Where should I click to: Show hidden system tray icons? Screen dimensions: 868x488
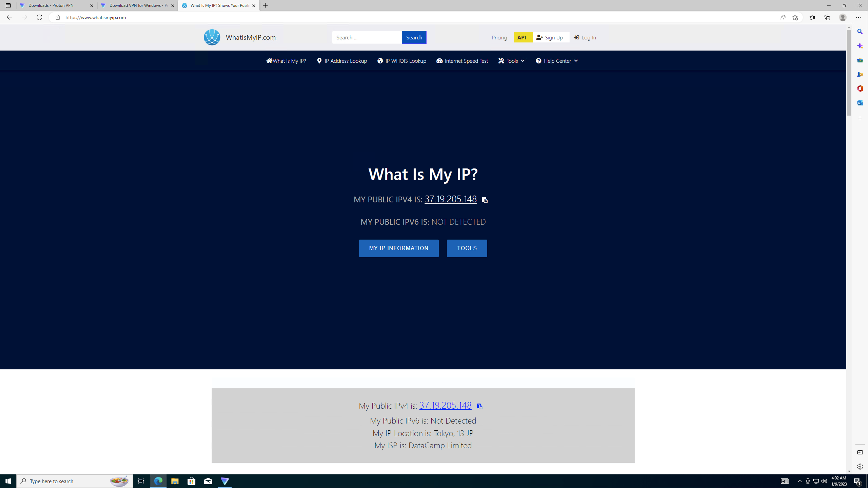(x=799, y=481)
